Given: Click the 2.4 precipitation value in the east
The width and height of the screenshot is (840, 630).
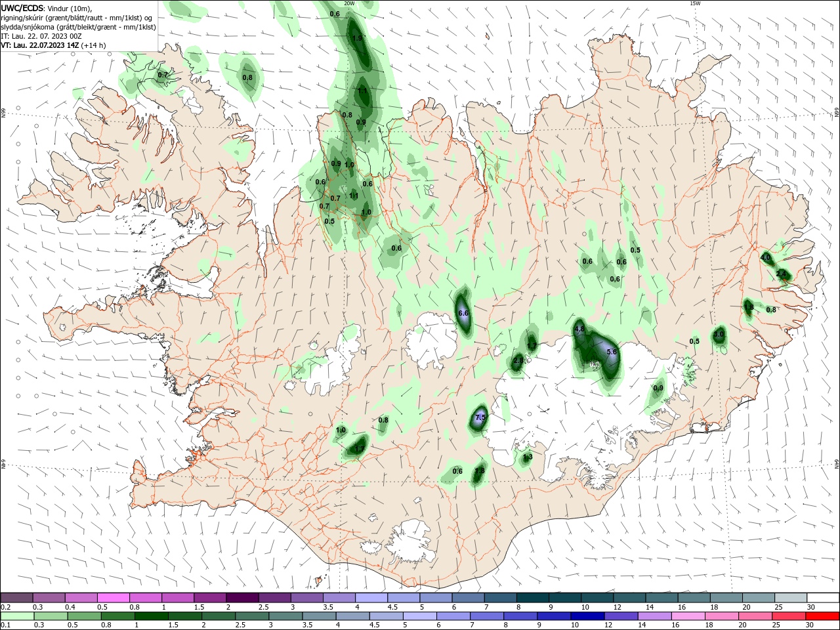Looking at the screenshot, I should tap(781, 273).
